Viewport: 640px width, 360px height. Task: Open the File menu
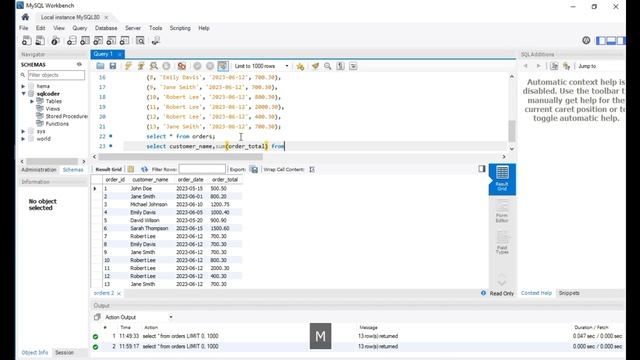24,28
